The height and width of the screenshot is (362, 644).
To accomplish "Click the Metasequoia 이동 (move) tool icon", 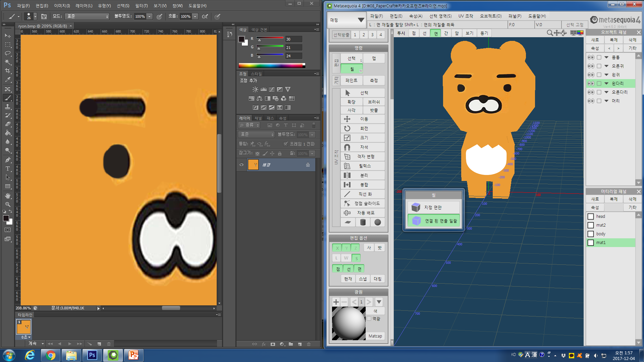I will coord(347,119).
